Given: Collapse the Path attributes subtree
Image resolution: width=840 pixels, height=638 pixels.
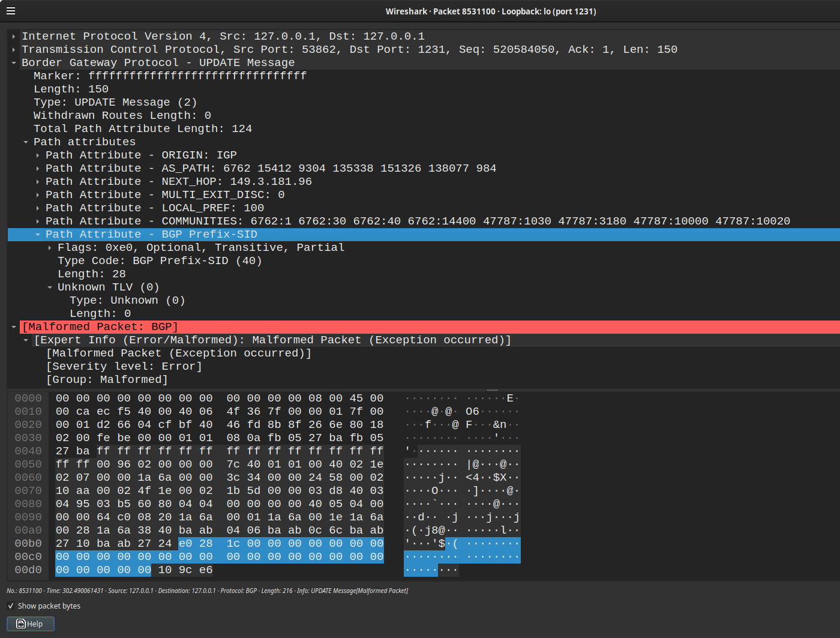Looking at the screenshot, I should pos(26,142).
